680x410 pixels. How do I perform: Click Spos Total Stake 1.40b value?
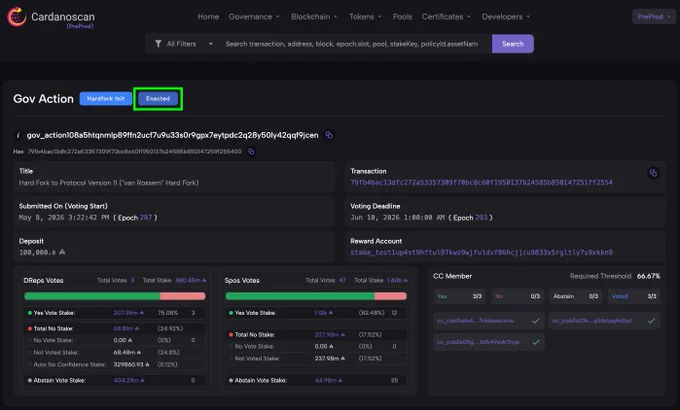[397, 281]
